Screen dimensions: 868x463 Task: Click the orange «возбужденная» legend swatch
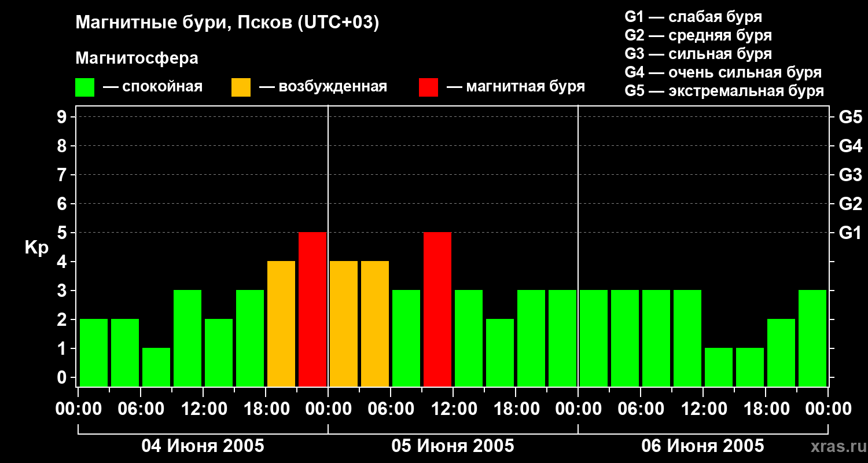pyautogui.click(x=241, y=87)
